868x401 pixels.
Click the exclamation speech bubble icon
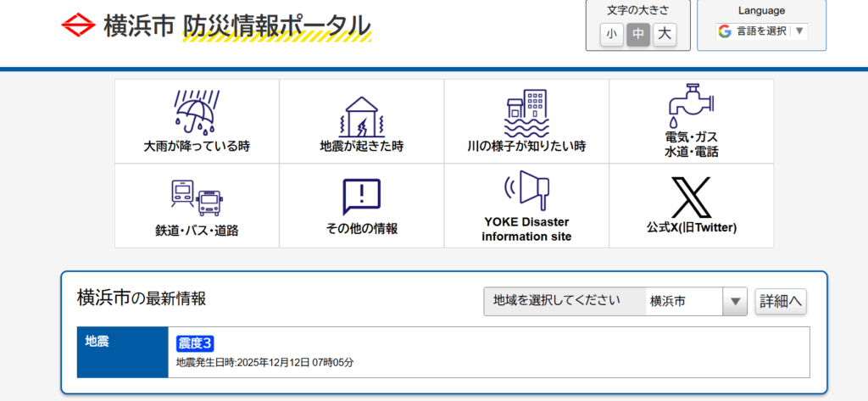coord(362,197)
